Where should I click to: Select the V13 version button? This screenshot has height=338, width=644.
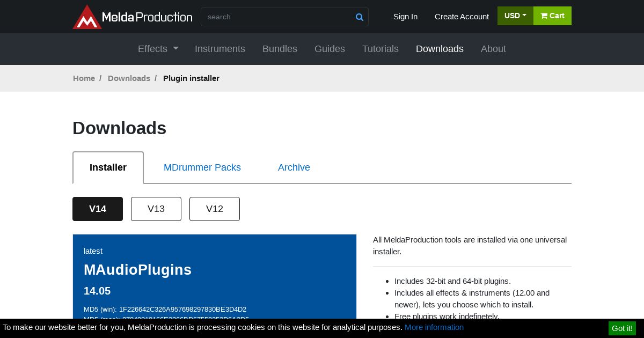coord(156,209)
